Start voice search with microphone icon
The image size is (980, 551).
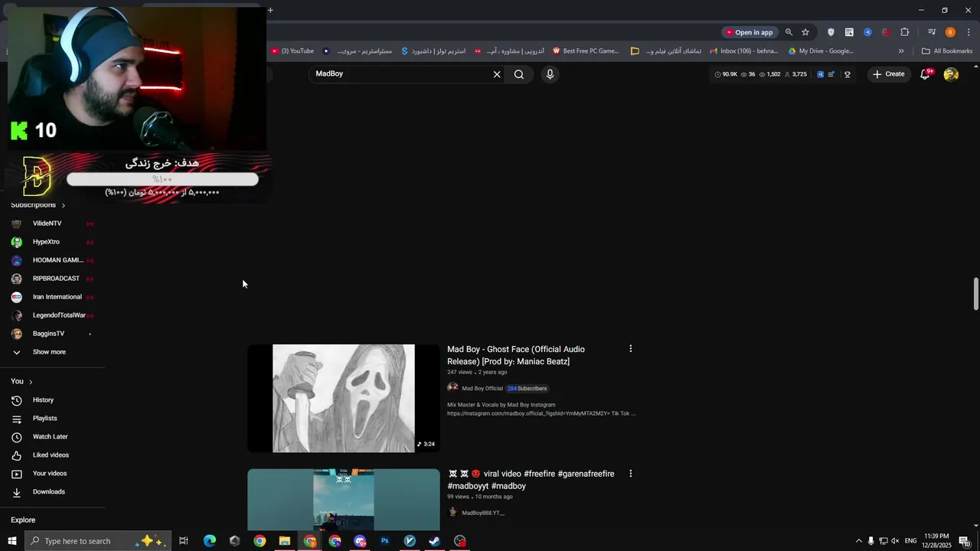(x=550, y=74)
